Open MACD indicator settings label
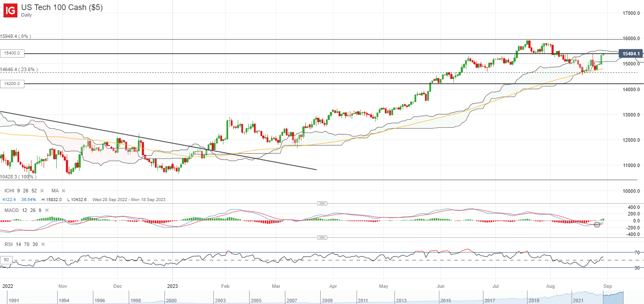The height and width of the screenshot is (304, 644). [23, 210]
